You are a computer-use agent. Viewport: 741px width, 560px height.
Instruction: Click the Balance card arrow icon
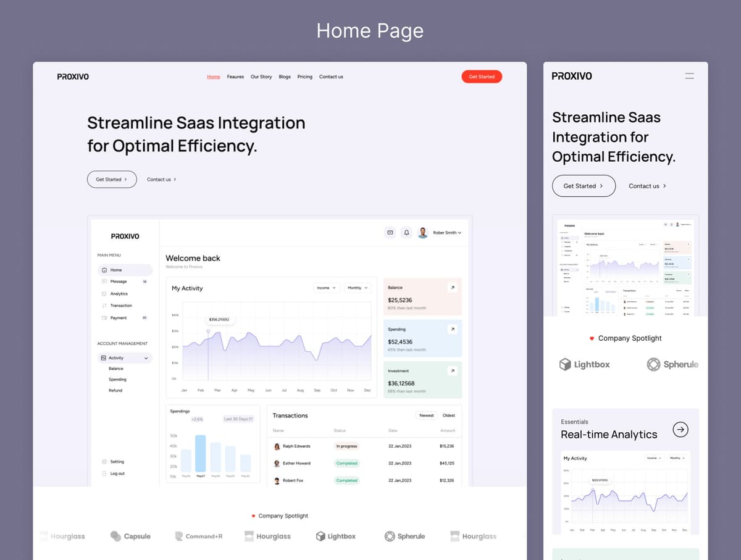[452, 288]
